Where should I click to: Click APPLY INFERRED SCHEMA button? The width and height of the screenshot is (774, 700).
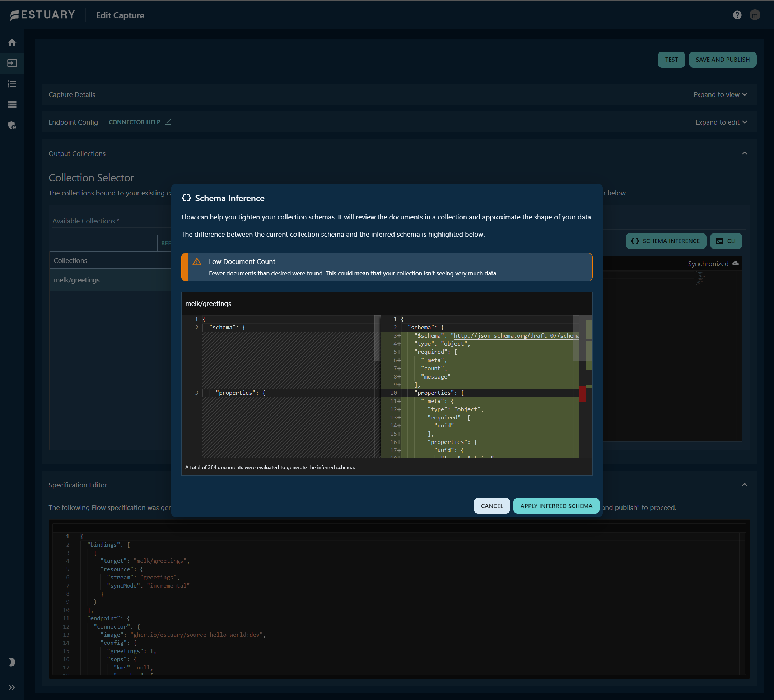[556, 506]
